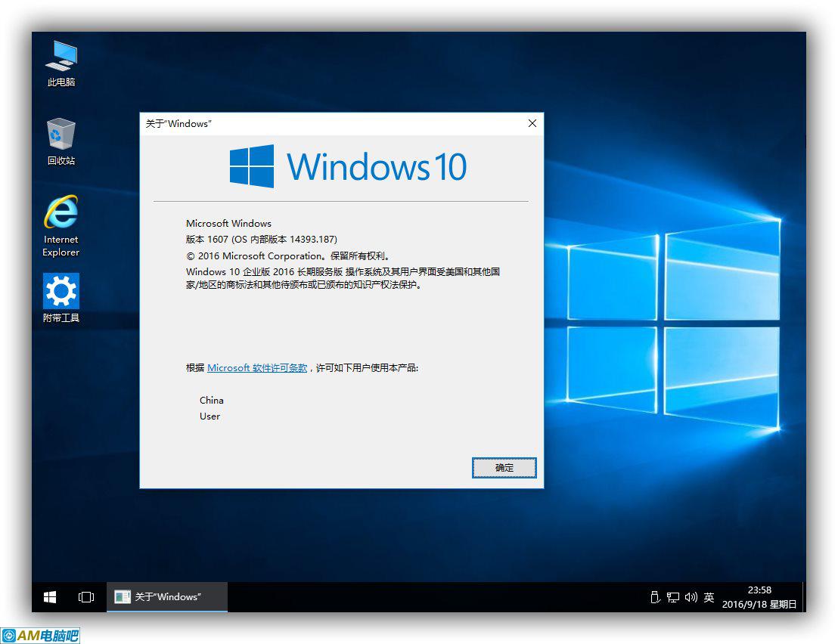
Task: Click the licensed user name China
Action: (x=212, y=400)
